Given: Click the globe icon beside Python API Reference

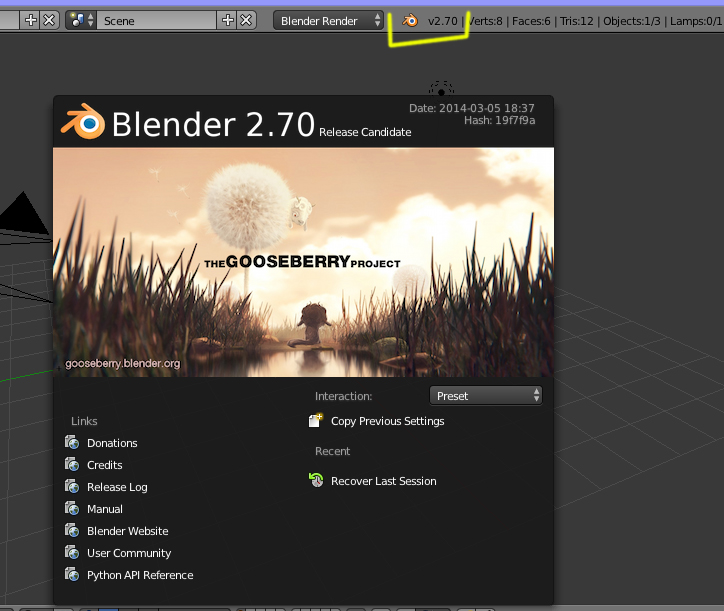Looking at the screenshot, I should [72, 575].
